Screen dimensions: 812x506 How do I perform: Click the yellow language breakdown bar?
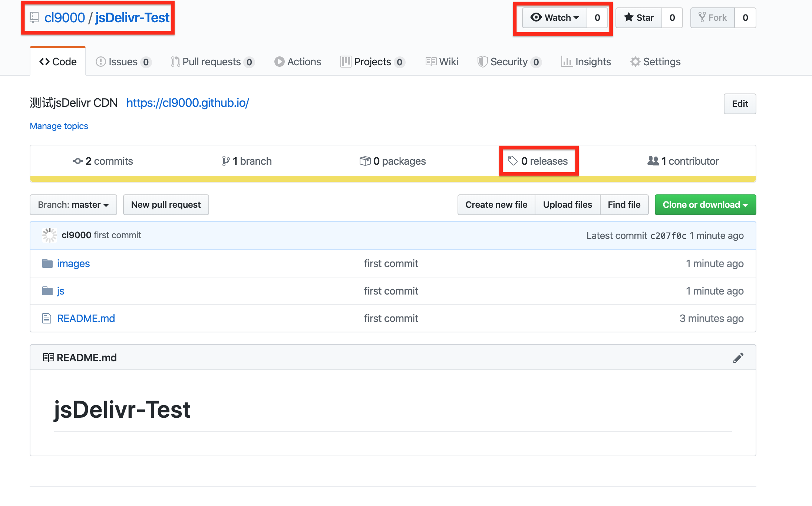click(393, 179)
